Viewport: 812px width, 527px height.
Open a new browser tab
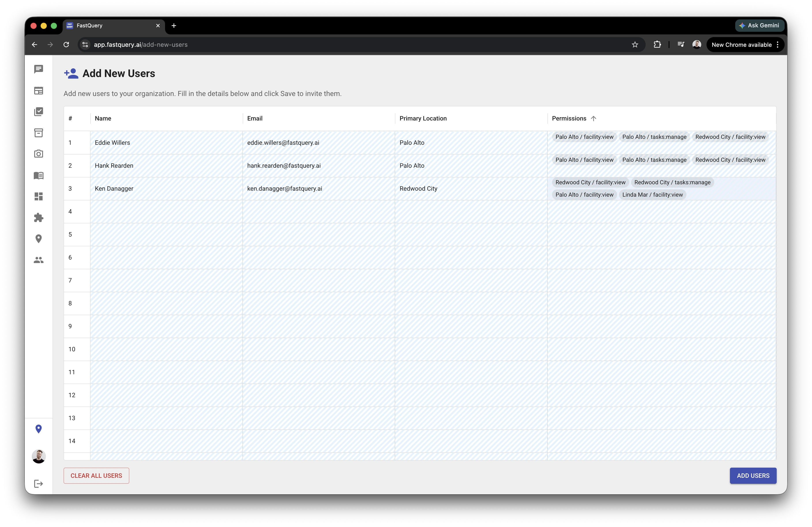(x=174, y=26)
